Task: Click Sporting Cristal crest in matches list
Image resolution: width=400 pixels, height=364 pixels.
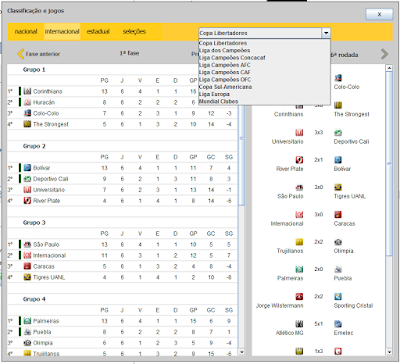Action: point(338,297)
